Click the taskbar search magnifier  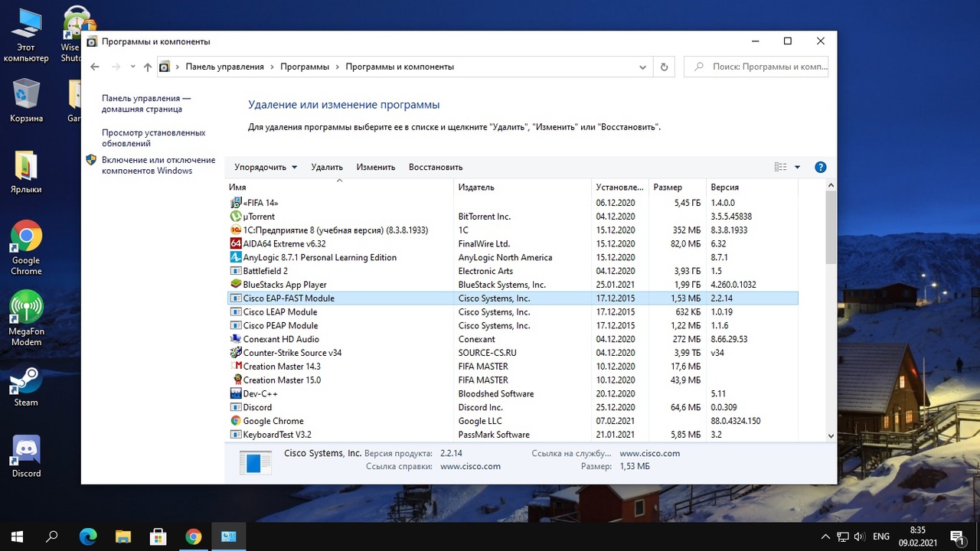click(x=52, y=536)
